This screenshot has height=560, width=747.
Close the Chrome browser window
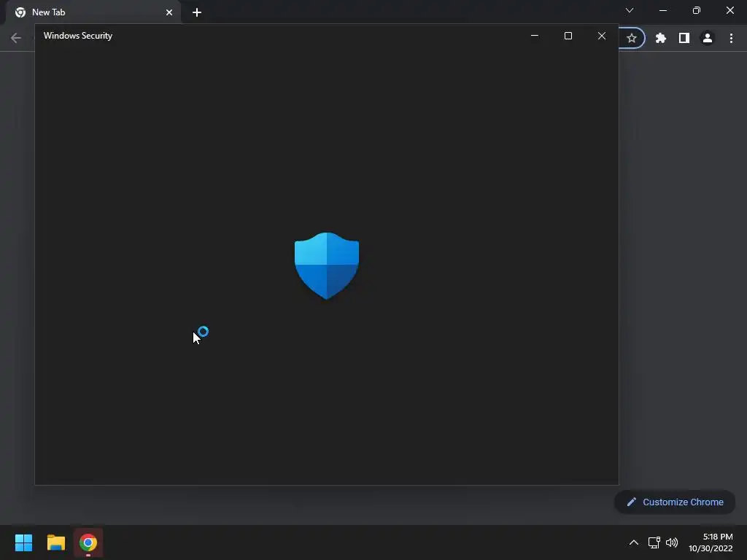tap(729, 10)
